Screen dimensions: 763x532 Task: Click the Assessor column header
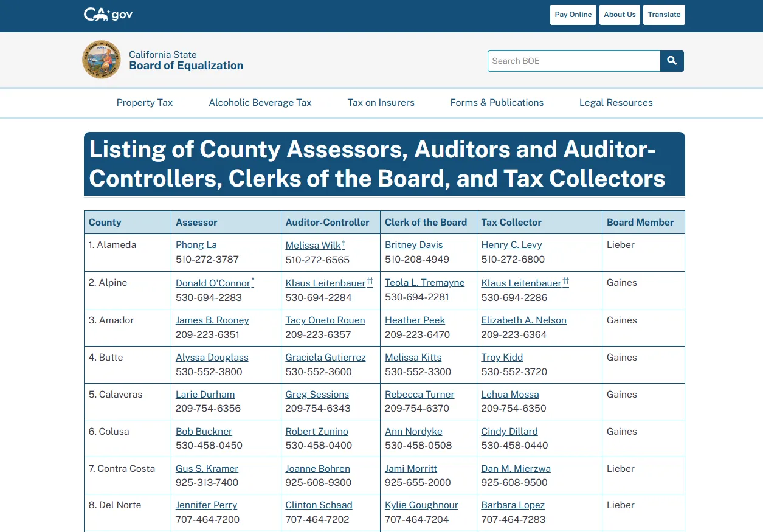226,223
